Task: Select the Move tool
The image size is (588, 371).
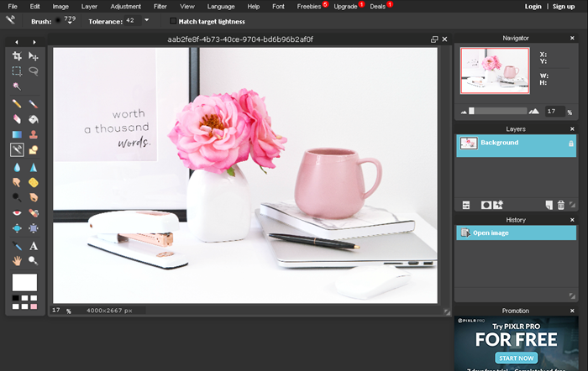Action: tap(34, 56)
